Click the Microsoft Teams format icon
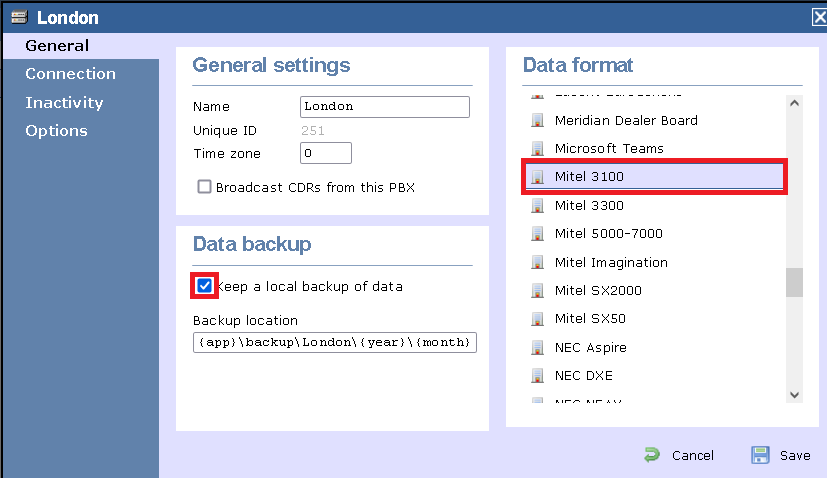The height and width of the screenshot is (478, 827). pos(537,149)
